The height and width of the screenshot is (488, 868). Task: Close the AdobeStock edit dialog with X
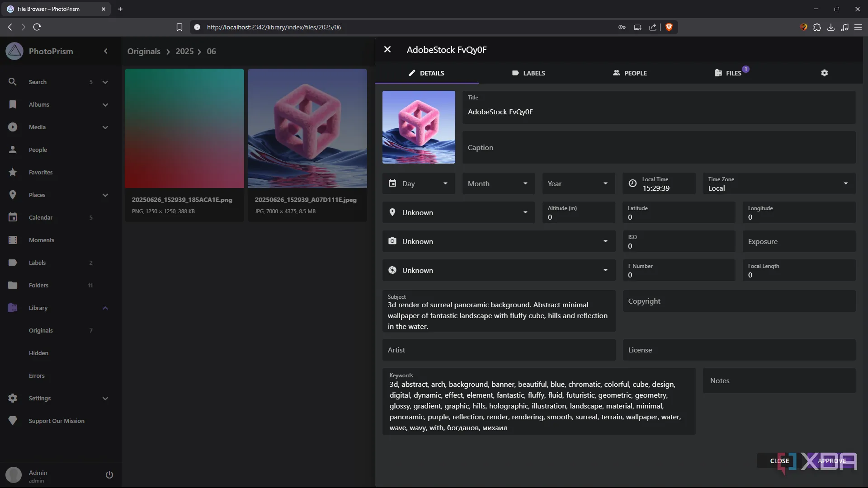click(x=387, y=50)
